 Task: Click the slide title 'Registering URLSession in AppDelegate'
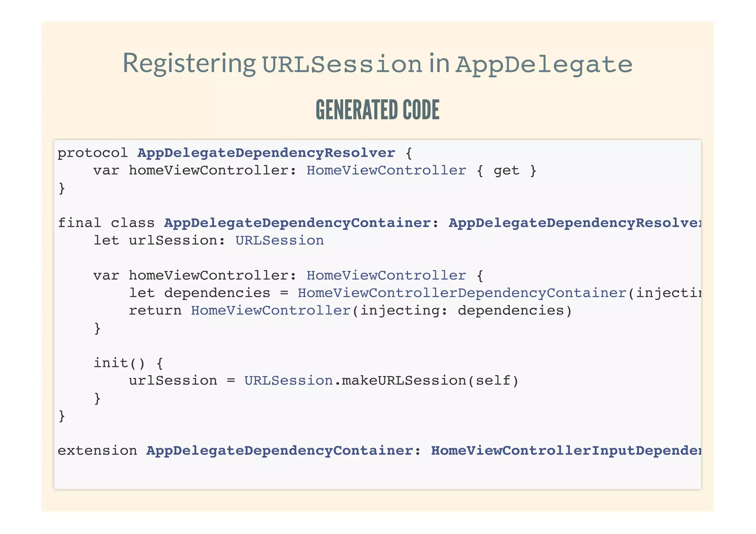point(377,64)
